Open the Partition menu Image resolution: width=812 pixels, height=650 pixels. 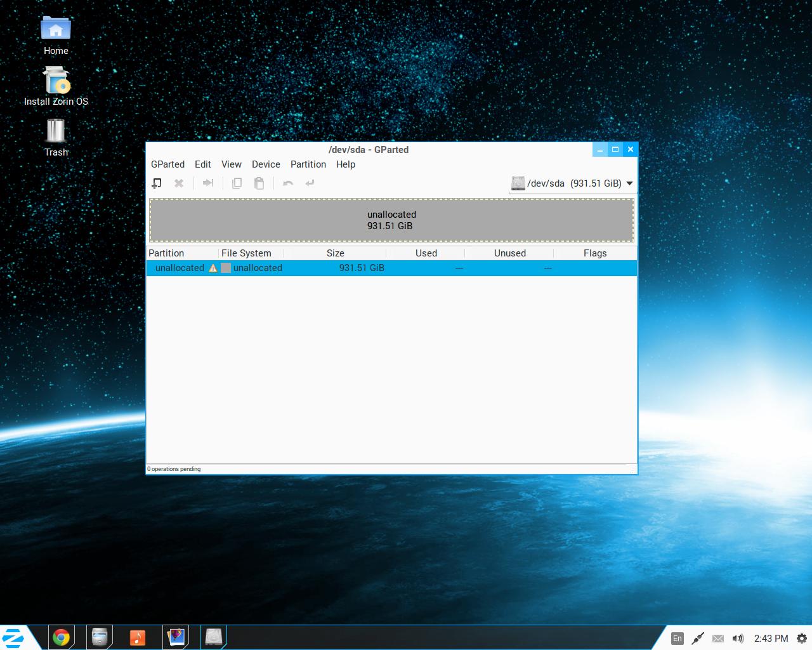pyautogui.click(x=308, y=164)
